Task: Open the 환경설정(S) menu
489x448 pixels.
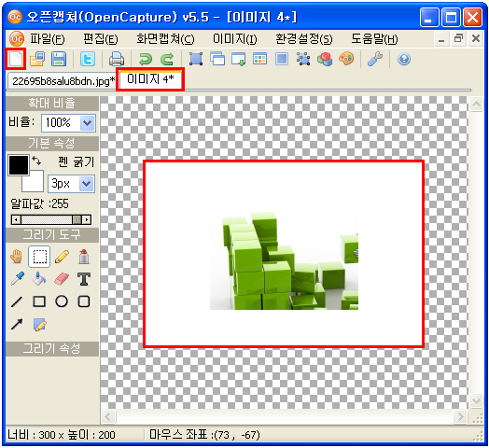Action: point(304,39)
